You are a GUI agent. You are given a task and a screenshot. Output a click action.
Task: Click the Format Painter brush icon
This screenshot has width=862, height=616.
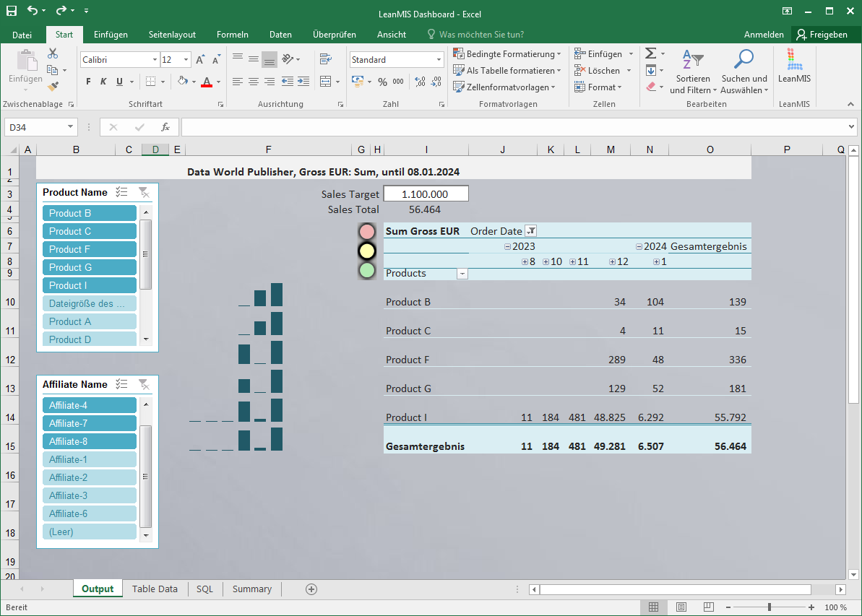(53, 86)
